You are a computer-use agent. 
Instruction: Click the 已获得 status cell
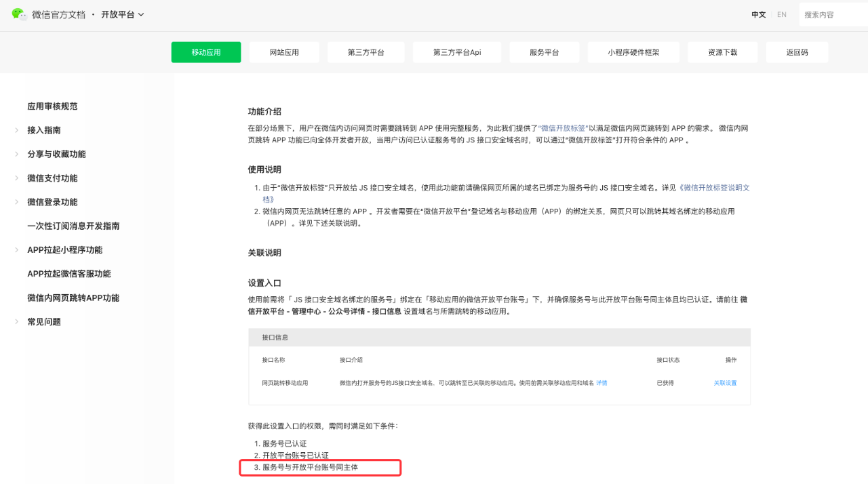pyautogui.click(x=665, y=383)
